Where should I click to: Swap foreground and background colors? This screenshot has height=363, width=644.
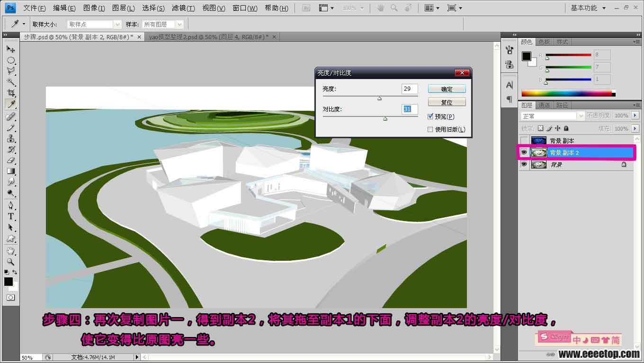[15, 272]
